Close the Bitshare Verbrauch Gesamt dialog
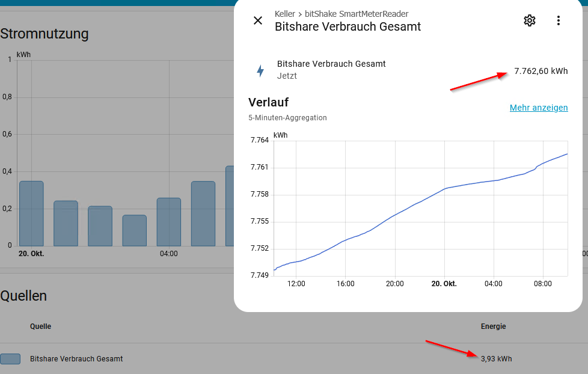Viewport: 588px width, 374px height. pos(258,20)
